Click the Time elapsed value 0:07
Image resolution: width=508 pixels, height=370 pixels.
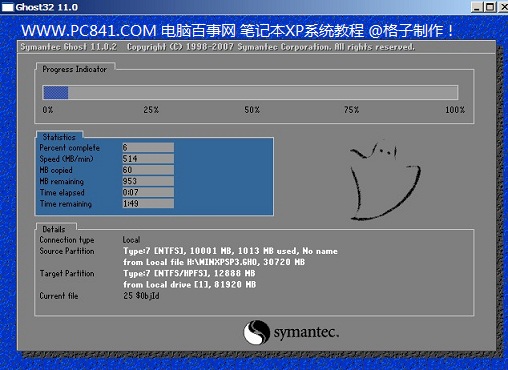click(148, 192)
